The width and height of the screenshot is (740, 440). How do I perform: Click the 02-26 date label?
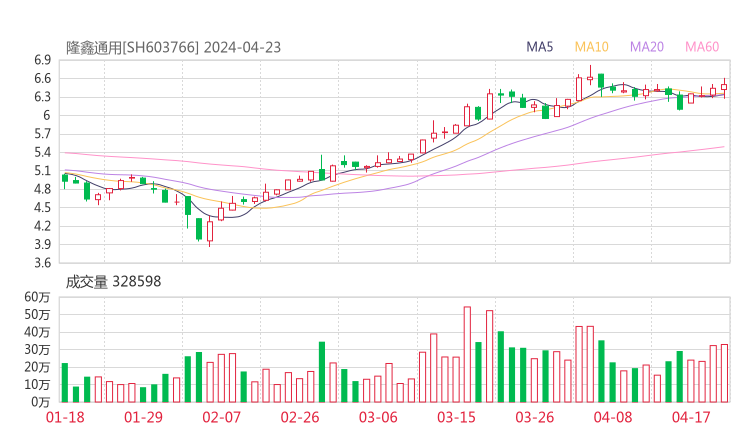pyautogui.click(x=300, y=417)
